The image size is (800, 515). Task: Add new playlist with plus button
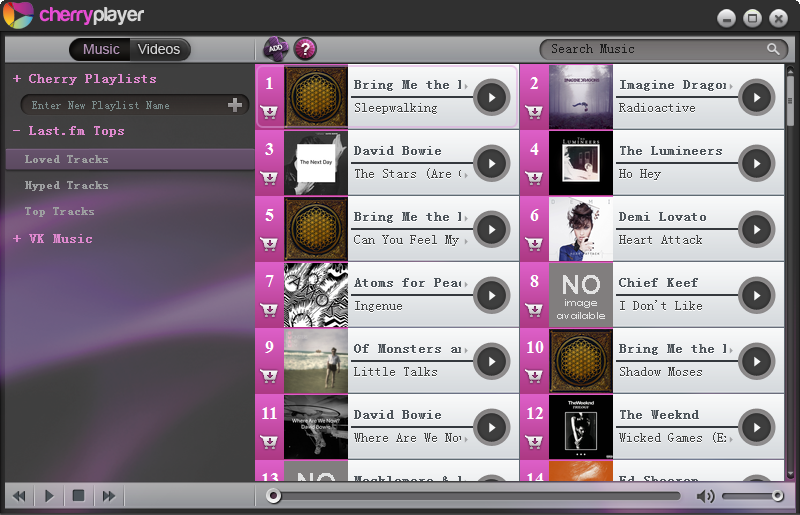coord(235,105)
